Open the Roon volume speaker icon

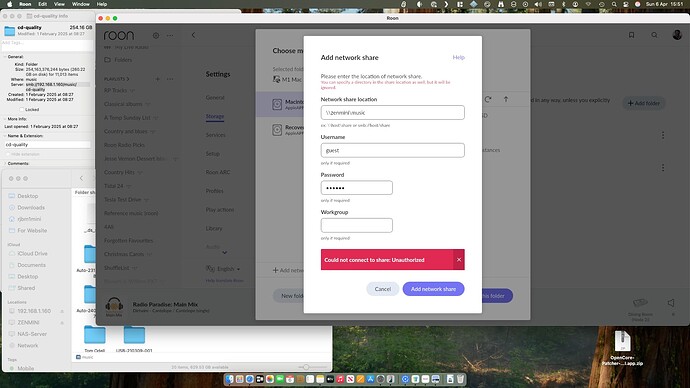pyautogui.click(x=671, y=303)
